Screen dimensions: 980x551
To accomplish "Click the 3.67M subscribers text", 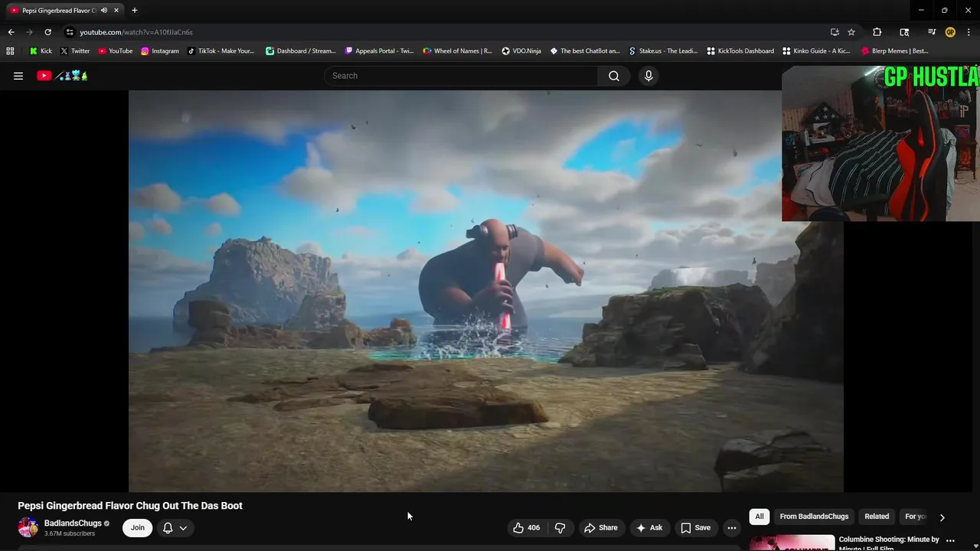I will pos(70,533).
